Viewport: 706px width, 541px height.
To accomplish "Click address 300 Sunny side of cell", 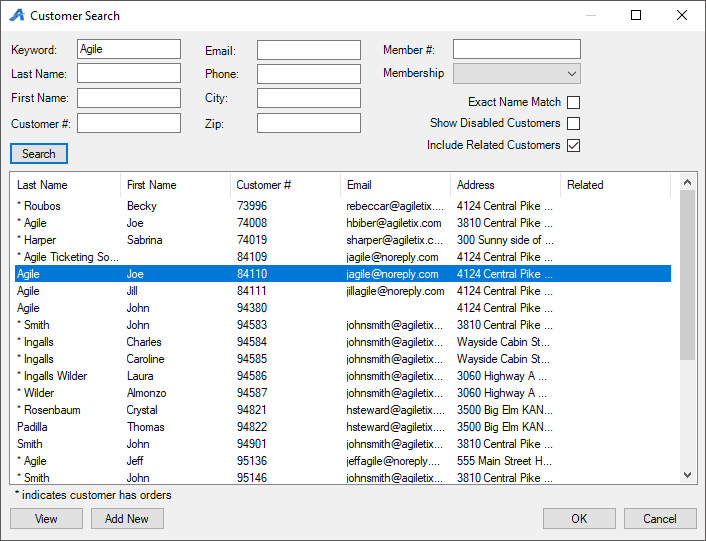I will [505, 240].
